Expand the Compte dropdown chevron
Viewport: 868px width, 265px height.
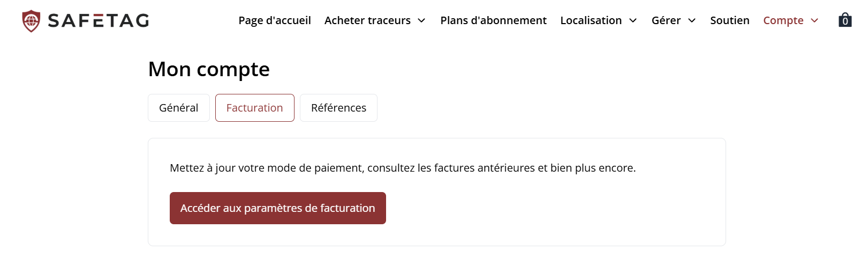click(814, 20)
